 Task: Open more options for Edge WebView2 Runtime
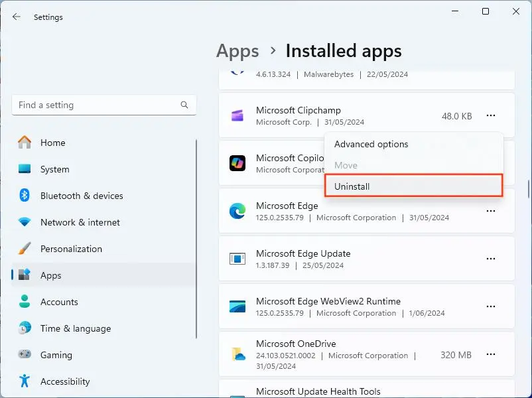coord(491,306)
